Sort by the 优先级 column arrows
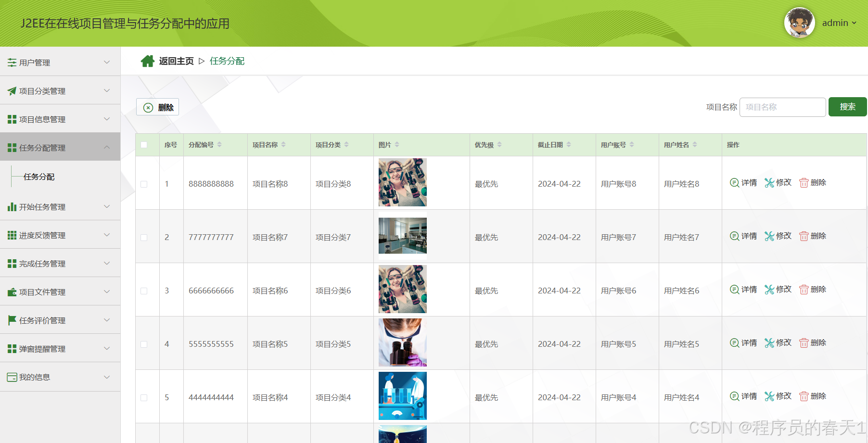 tap(499, 144)
